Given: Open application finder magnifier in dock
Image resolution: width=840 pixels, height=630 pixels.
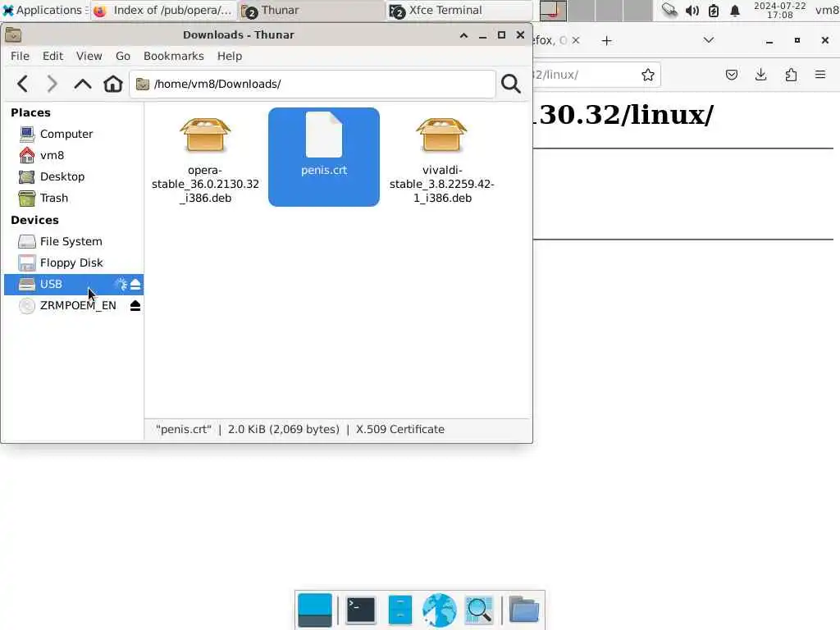Looking at the screenshot, I should [479, 609].
